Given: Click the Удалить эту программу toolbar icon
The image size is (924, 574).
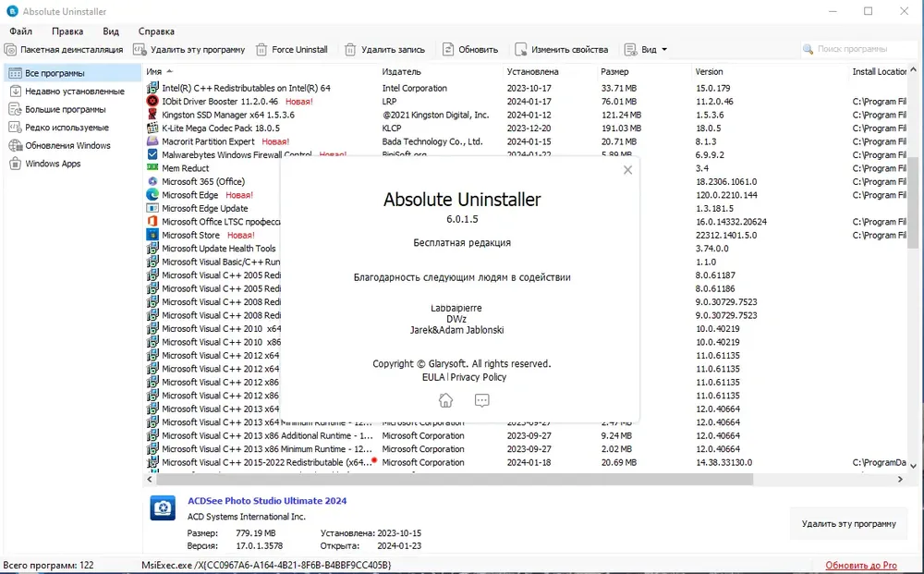Looking at the screenshot, I should (x=140, y=50).
